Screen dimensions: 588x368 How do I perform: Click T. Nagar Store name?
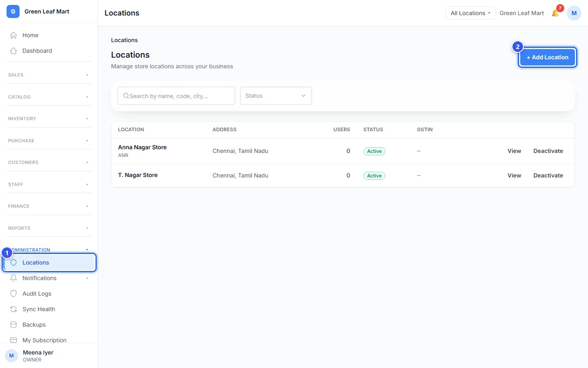(x=138, y=175)
